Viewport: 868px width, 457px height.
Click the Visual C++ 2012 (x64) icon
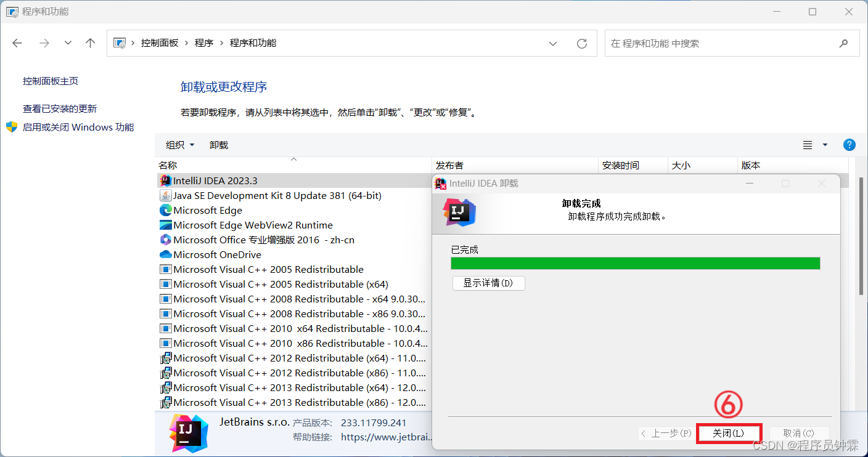point(165,358)
